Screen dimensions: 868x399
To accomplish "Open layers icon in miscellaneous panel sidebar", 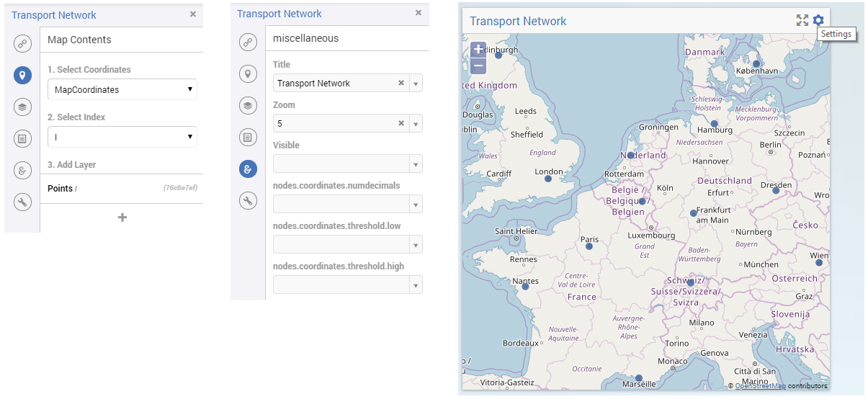I will click(x=248, y=105).
